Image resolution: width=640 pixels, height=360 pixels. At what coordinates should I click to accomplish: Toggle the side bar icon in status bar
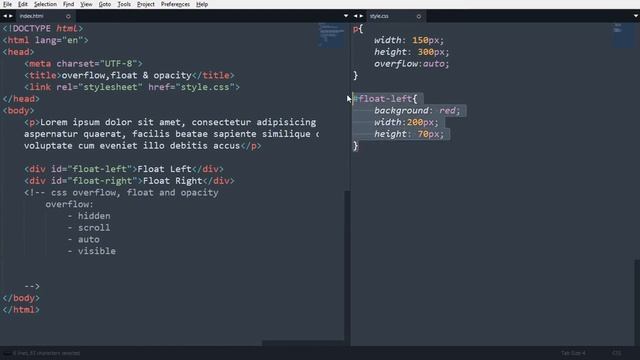6,353
